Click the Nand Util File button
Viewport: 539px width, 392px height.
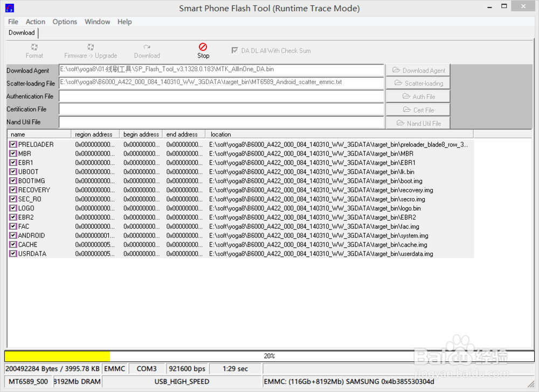pyautogui.click(x=418, y=123)
